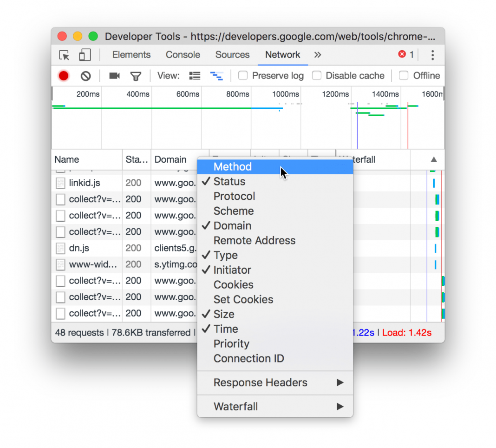496x448 pixels.
Task: Switch to the Console tab
Action: 183,54
